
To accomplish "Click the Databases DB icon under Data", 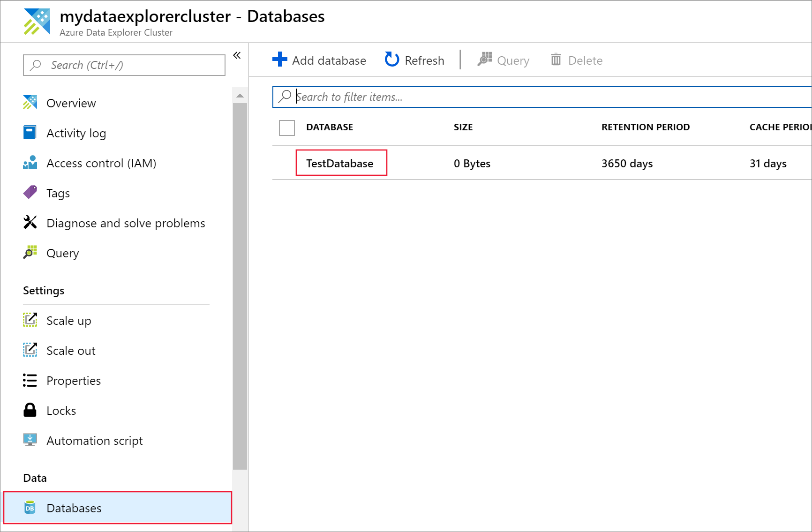I will (30, 508).
